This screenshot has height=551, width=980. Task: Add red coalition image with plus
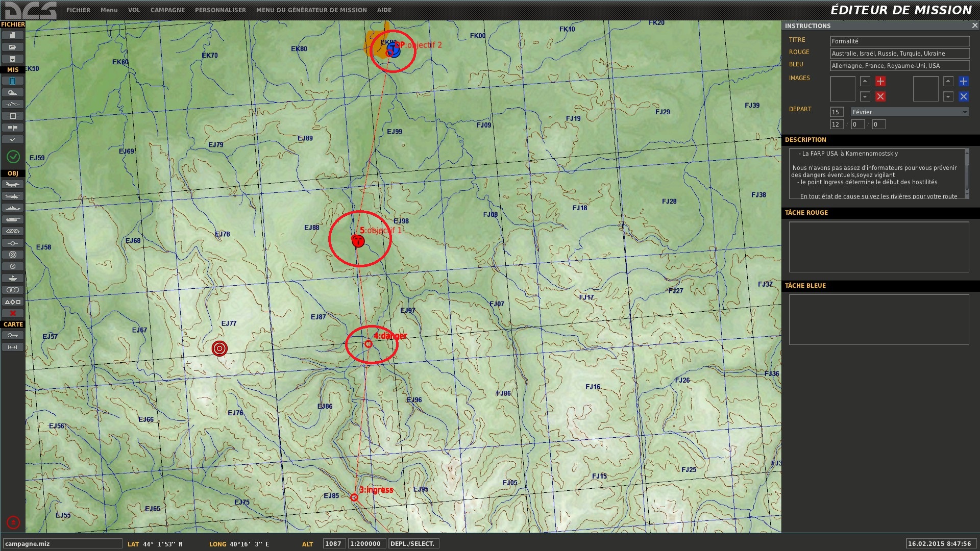pyautogui.click(x=880, y=81)
